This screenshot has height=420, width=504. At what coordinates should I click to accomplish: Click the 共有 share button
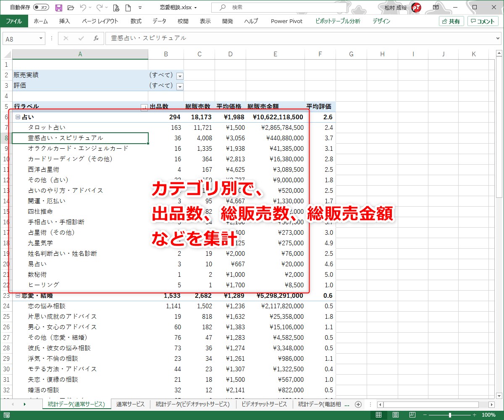tap(451, 21)
